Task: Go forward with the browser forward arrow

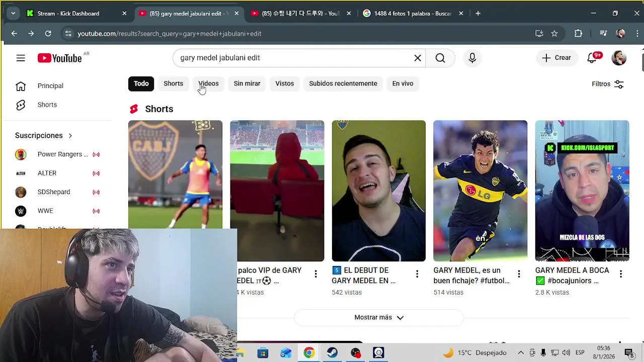Action: pyautogui.click(x=31, y=34)
